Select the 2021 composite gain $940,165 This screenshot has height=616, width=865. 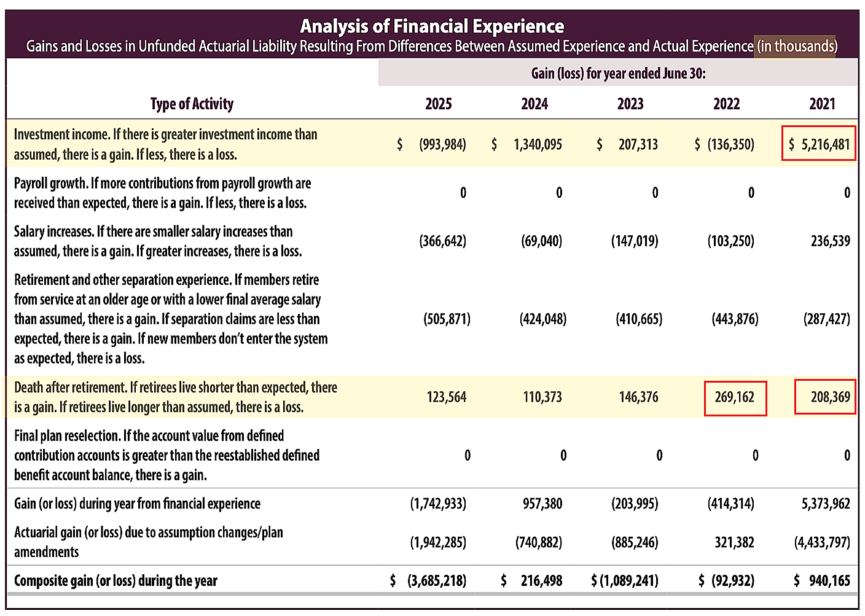tap(822, 580)
